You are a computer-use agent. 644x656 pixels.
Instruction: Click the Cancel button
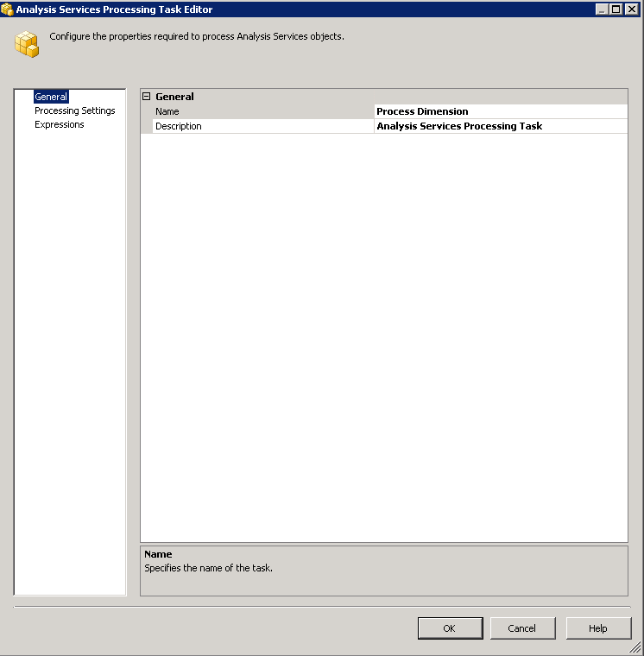(522, 628)
